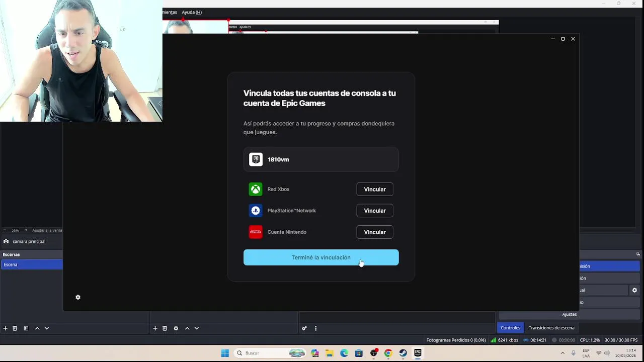Move source up with Sources up arrow
Viewport: 644px width, 362px height.
[187, 328]
